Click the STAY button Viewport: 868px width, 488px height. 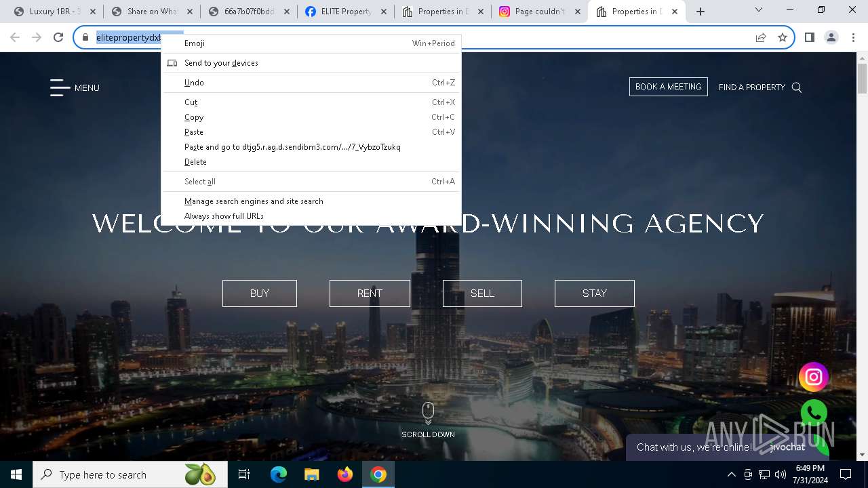tap(595, 293)
